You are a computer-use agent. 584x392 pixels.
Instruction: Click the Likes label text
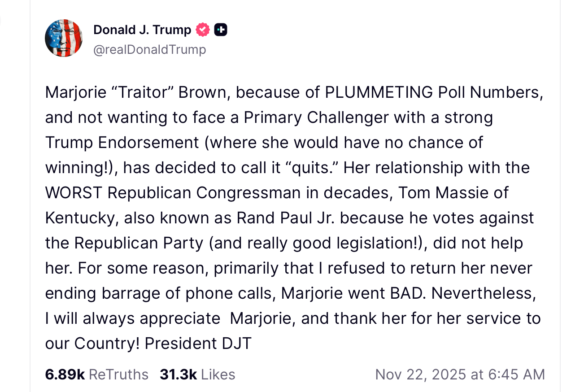(x=219, y=374)
